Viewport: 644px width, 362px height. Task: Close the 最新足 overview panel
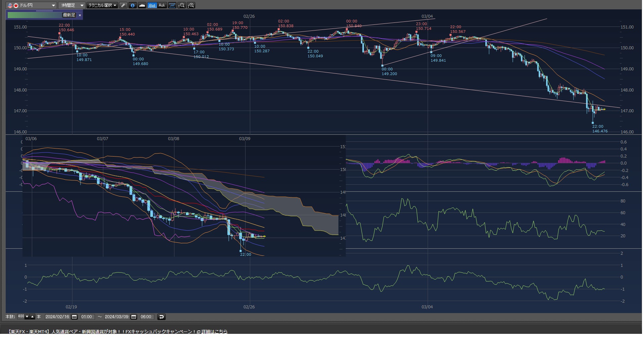[80, 15]
